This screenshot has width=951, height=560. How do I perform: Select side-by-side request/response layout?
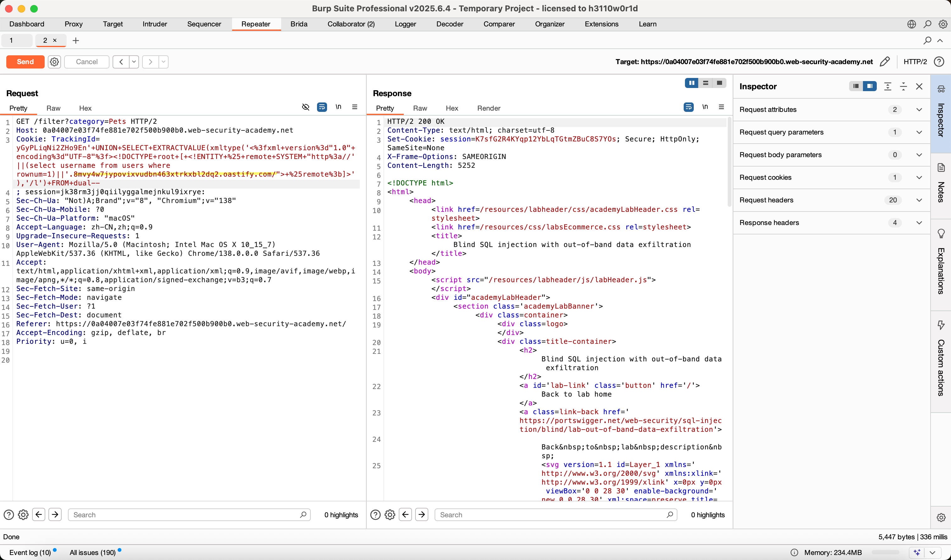coord(692,83)
